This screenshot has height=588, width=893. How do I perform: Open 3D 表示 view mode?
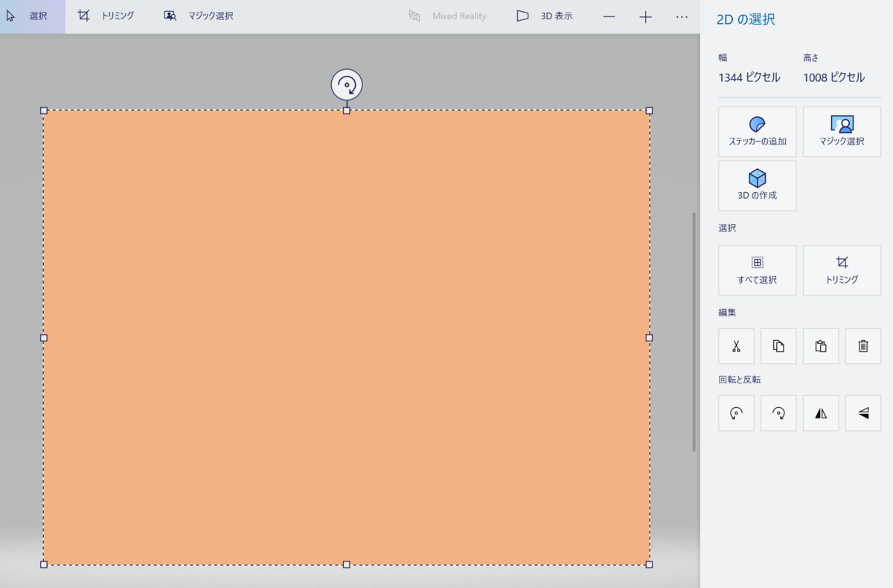point(542,16)
